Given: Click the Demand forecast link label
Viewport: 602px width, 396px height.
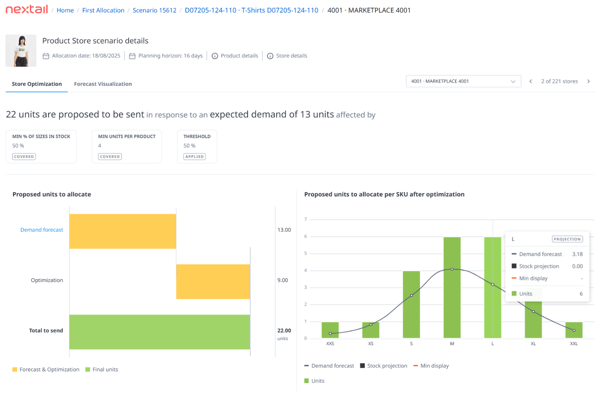Looking at the screenshot, I should [x=42, y=230].
